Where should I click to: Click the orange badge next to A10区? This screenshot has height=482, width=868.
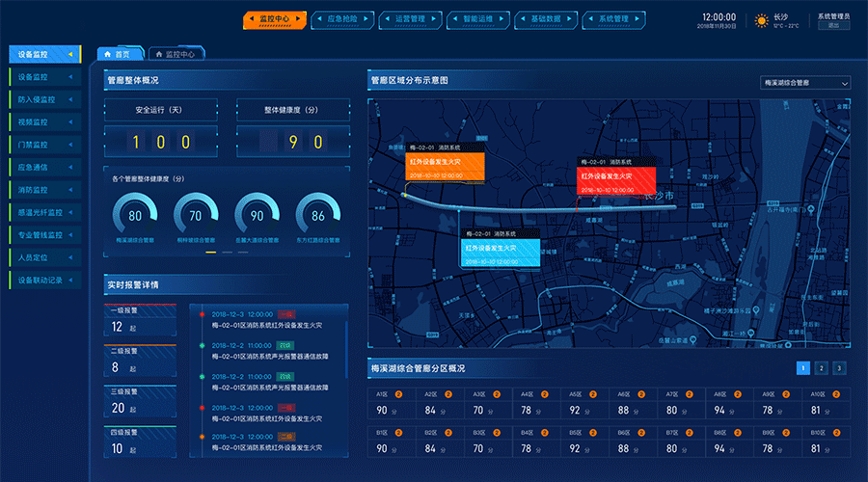(836, 394)
